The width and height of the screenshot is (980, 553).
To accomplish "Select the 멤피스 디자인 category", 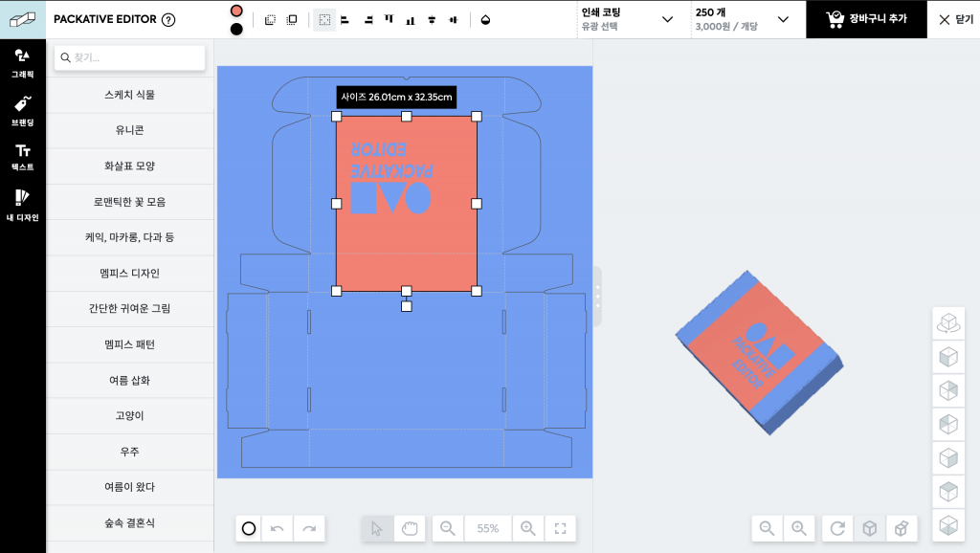I will click(129, 273).
